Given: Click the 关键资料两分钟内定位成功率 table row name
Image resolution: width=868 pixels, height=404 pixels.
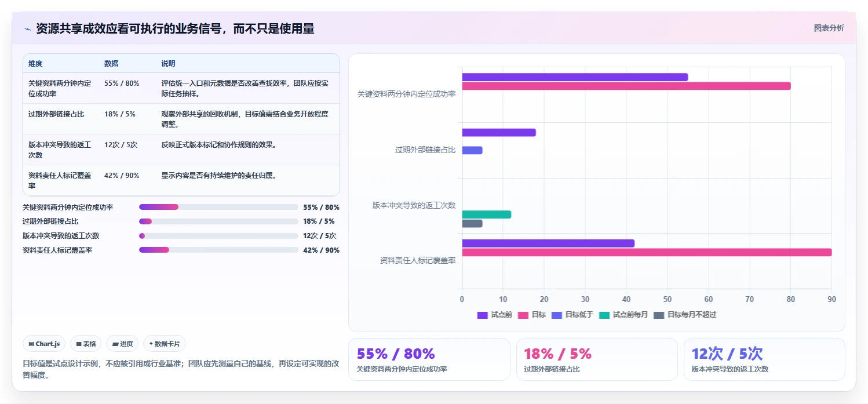Looking at the screenshot, I should click(x=60, y=88).
